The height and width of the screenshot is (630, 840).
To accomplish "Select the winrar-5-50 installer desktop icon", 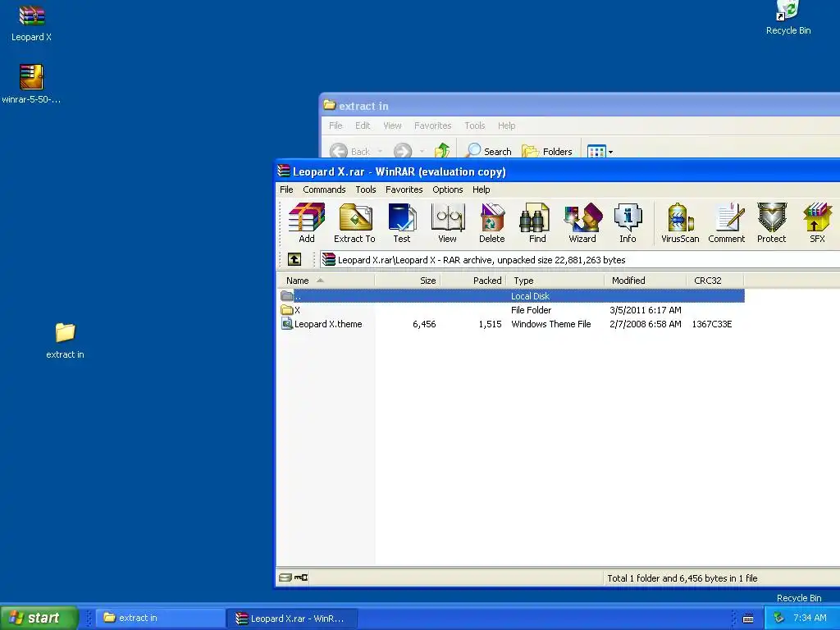I will 31,84.
